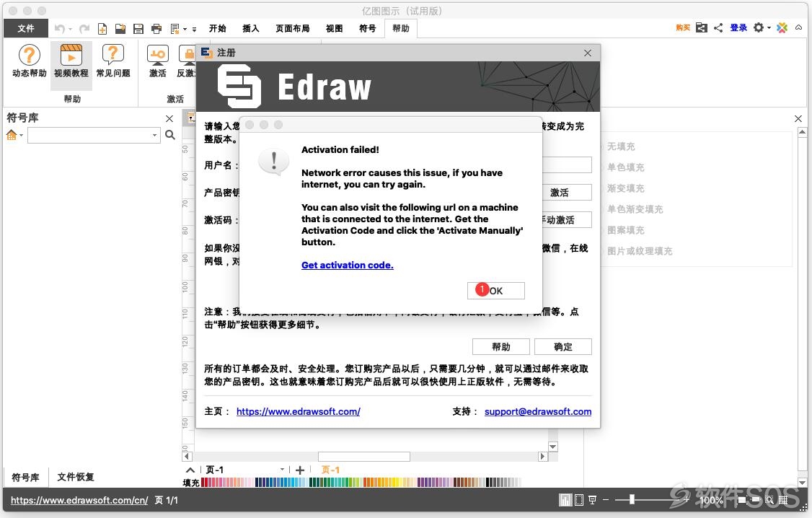
Task: Switch to the 符号 ribbon tab
Action: [x=368, y=28]
